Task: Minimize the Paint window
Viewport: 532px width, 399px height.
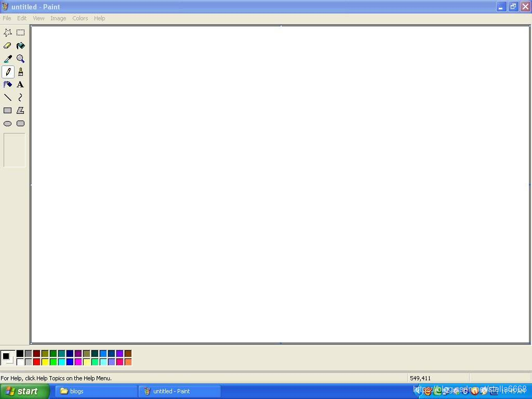Action: pos(501,6)
